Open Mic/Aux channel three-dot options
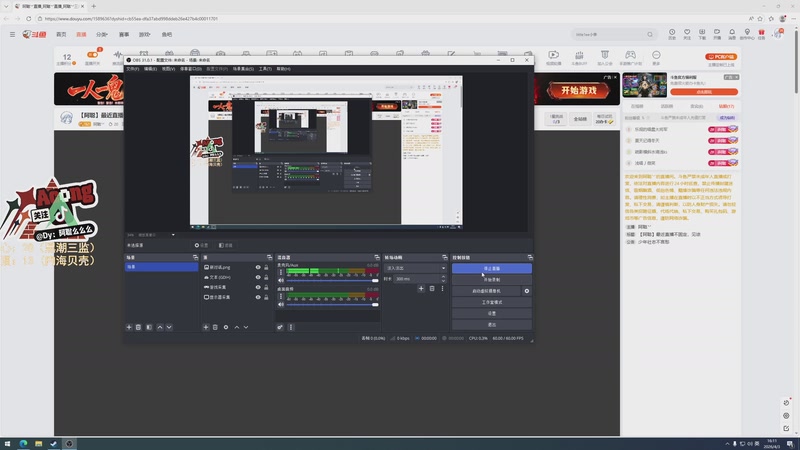This screenshot has height=450, width=800. pos(281,272)
